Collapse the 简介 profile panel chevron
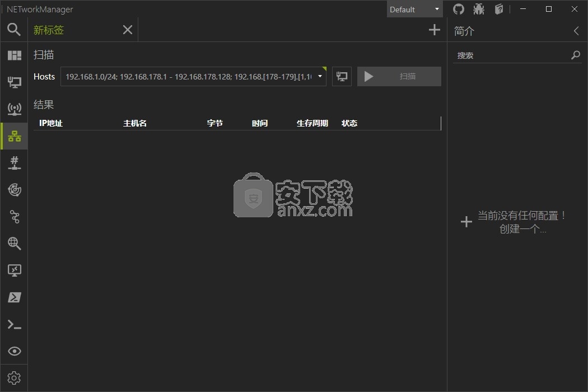Screen dimensions: 588x392 click(x=576, y=31)
